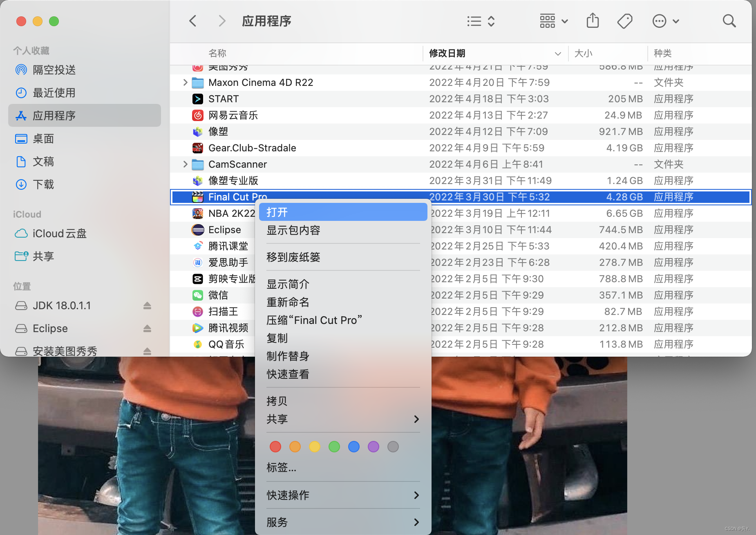Image resolution: width=756 pixels, height=535 pixels.
Task: Open the Tags icon in the toolbar
Action: tap(625, 20)
